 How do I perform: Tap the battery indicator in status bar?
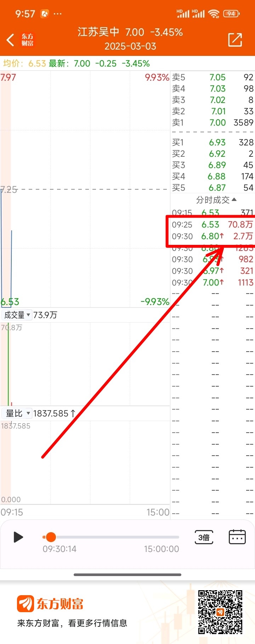232,14
